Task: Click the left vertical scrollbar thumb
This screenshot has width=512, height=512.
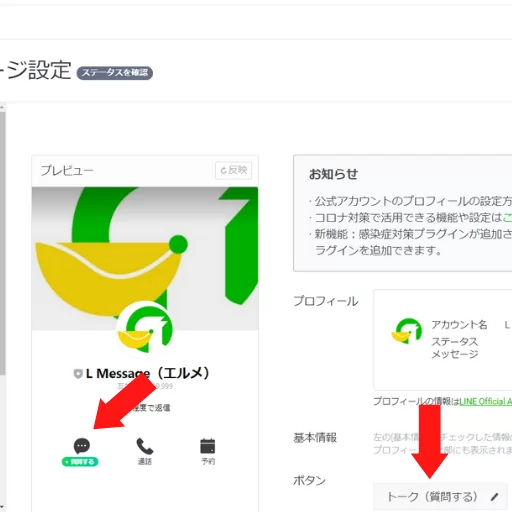Action: coord(2,243)
